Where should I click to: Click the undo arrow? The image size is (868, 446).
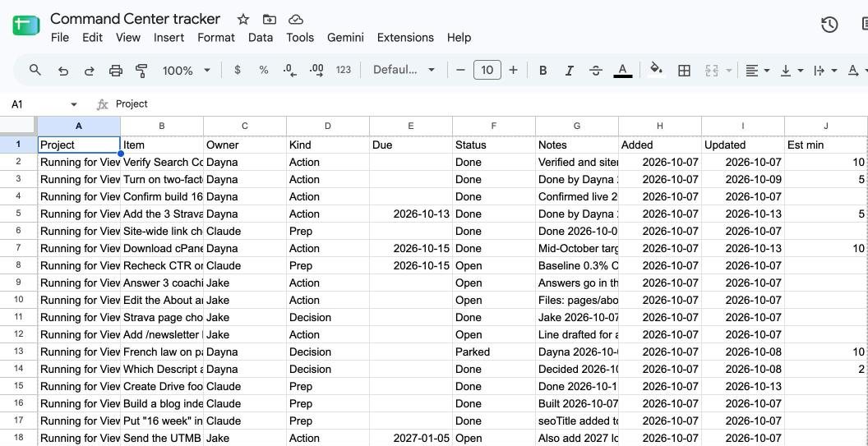pos(63,71)
